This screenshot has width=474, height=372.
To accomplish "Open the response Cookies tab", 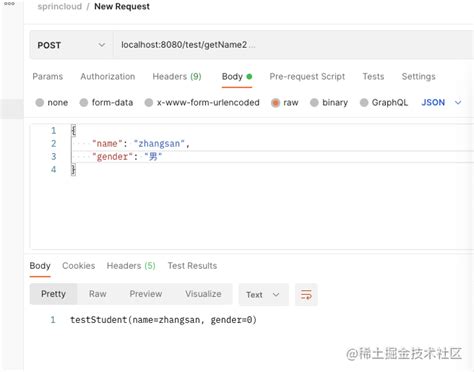I will click(x=79, y=266).
